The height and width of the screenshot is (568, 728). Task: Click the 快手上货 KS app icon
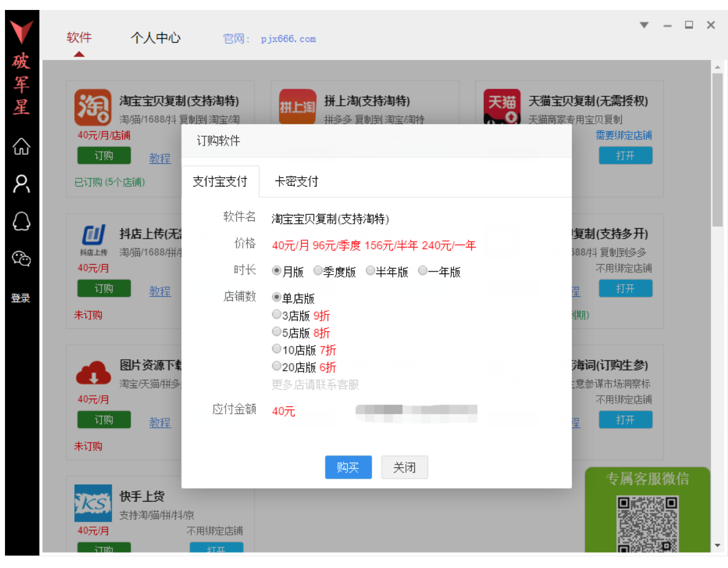[x=93, y=503]
